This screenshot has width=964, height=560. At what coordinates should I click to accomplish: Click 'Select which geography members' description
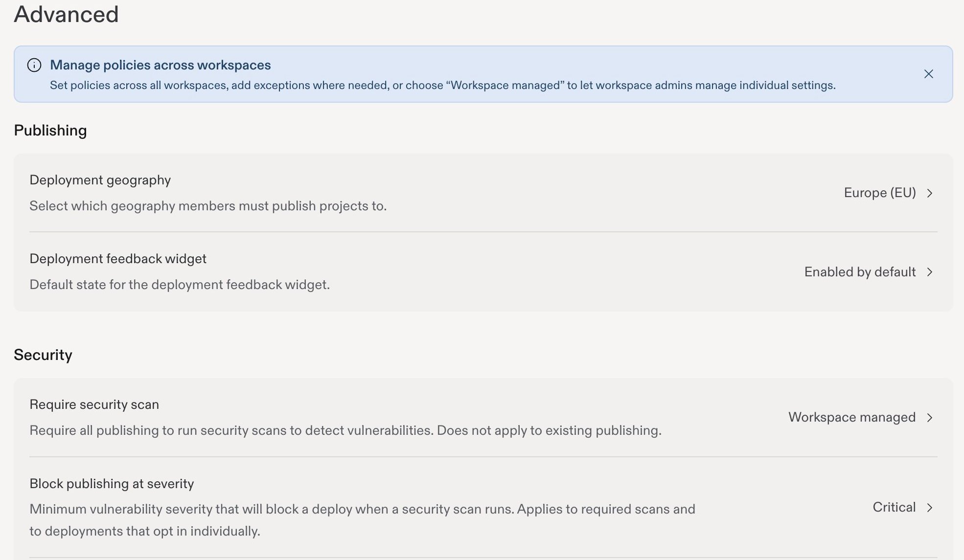tap(208, 206)
